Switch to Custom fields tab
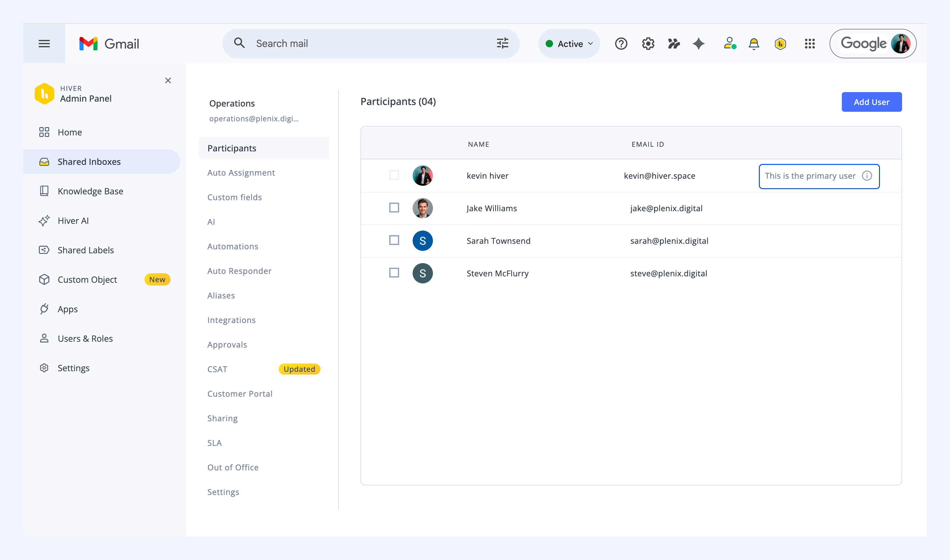 (x=234, y=197)
